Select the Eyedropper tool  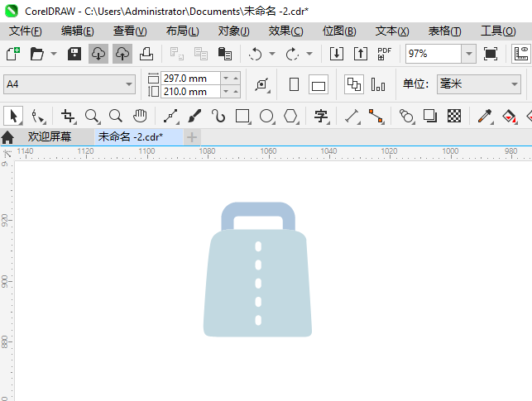tap(485, 116)
